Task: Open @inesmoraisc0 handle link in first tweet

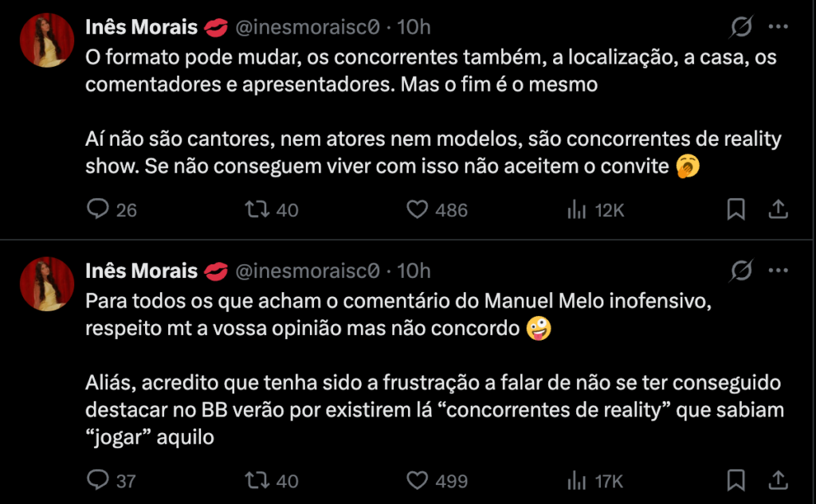Action: [307, 28]
